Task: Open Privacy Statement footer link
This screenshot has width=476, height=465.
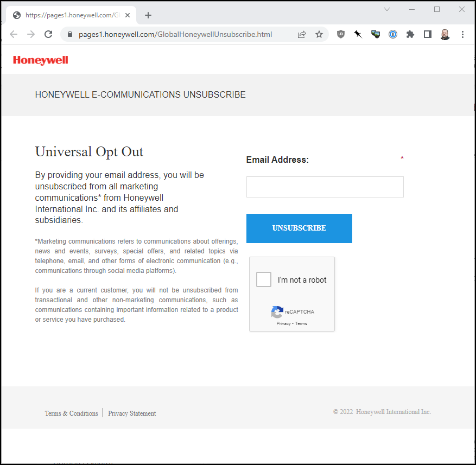Action: 132,413
